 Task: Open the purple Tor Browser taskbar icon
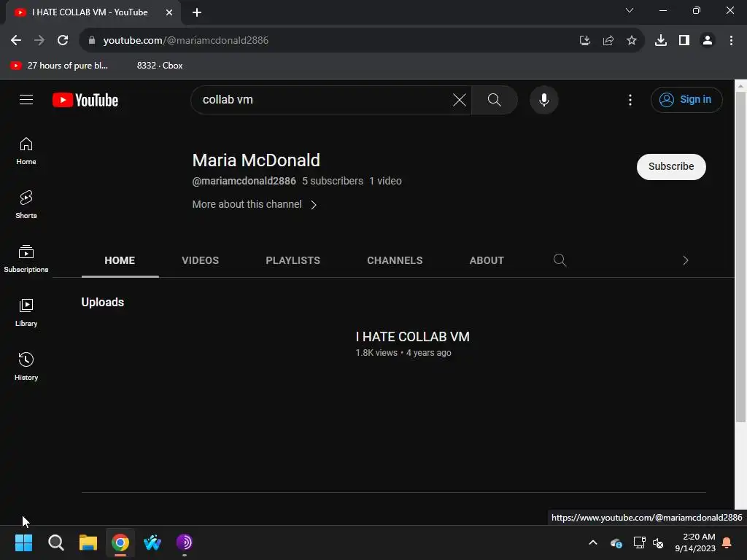coord(185,542)
